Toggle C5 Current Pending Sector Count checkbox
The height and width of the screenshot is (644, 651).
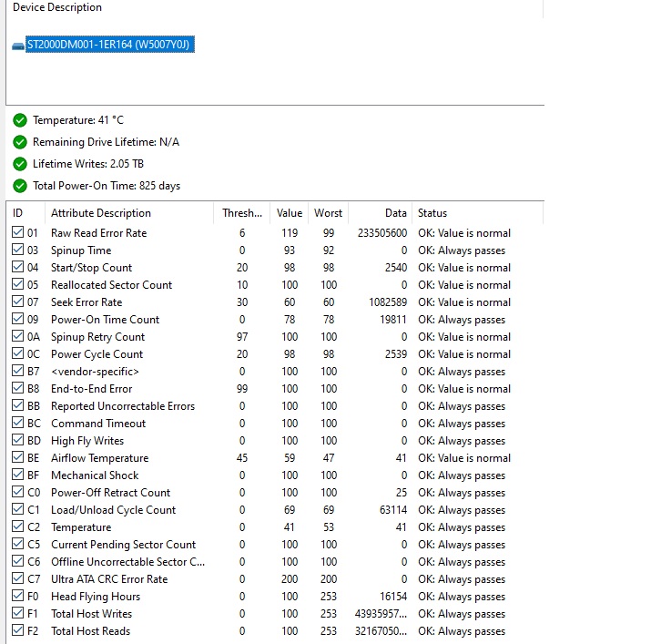17,544
